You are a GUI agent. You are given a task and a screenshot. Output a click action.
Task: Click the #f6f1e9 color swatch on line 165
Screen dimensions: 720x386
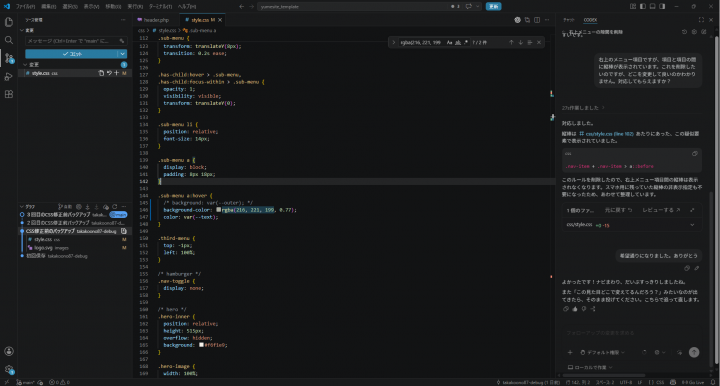click(201, 345)
